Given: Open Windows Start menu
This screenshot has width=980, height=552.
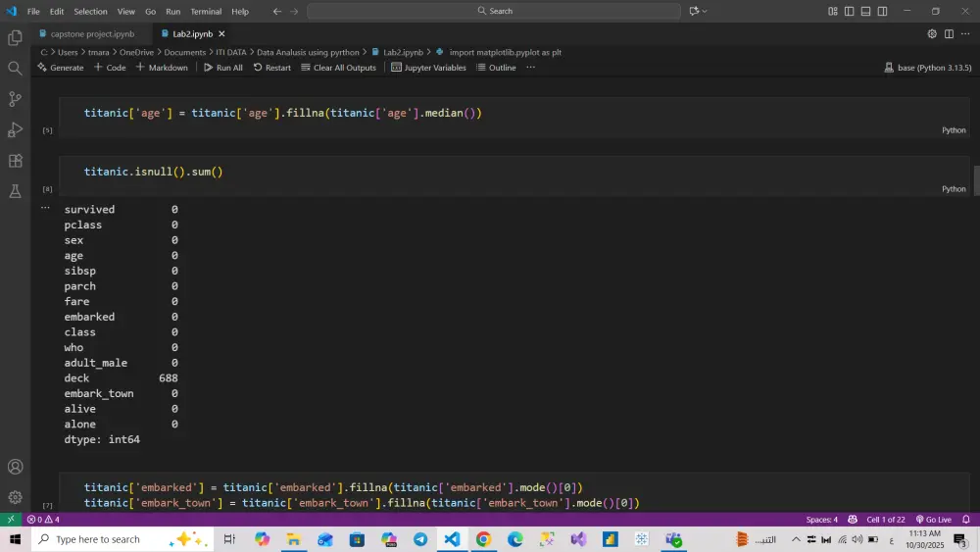Looking at the screenshot, I should pos(15,539).
